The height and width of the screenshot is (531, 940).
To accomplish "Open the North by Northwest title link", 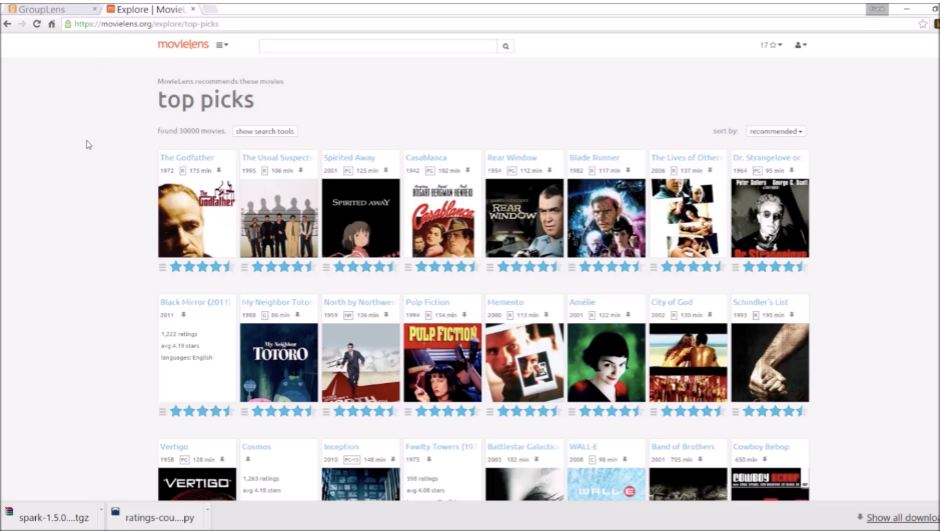I will [x=358, y=302].
